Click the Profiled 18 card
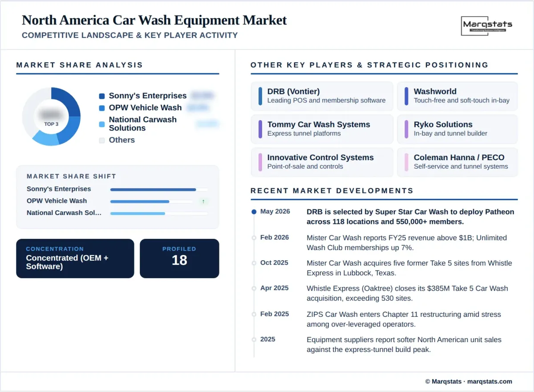 pos(179,259)
